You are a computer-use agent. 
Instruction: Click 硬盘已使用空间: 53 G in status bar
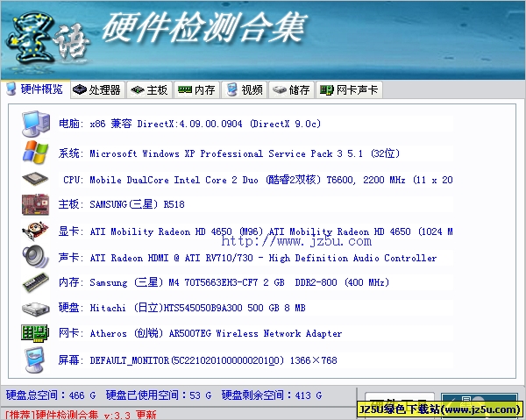coord(159,395)
